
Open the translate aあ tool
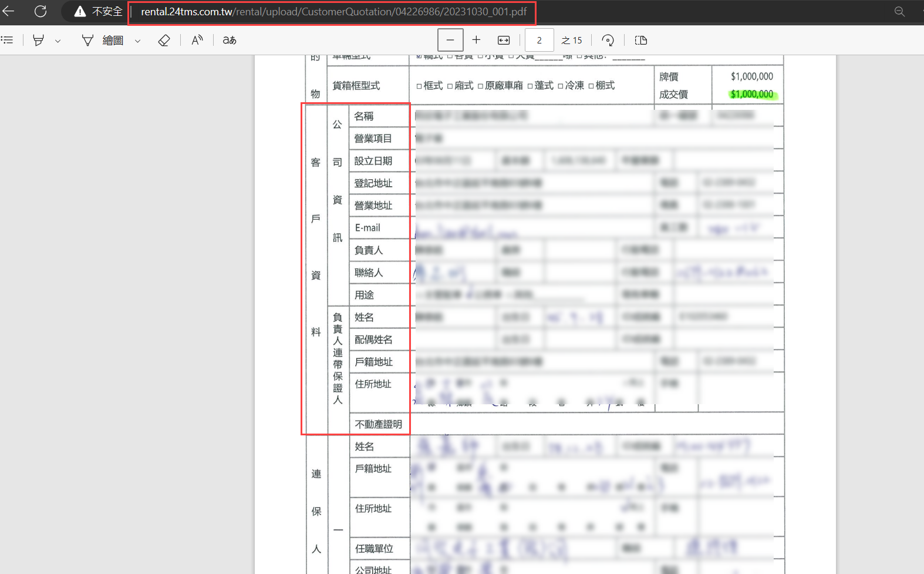(230, 40)
